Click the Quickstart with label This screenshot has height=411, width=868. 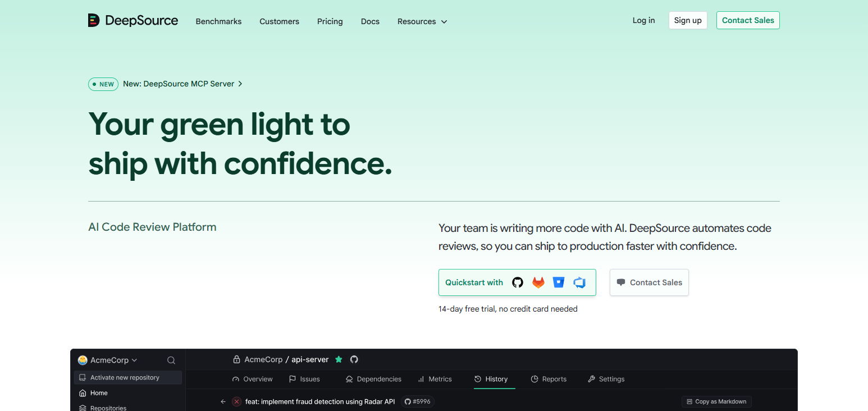tap(474, 282)
